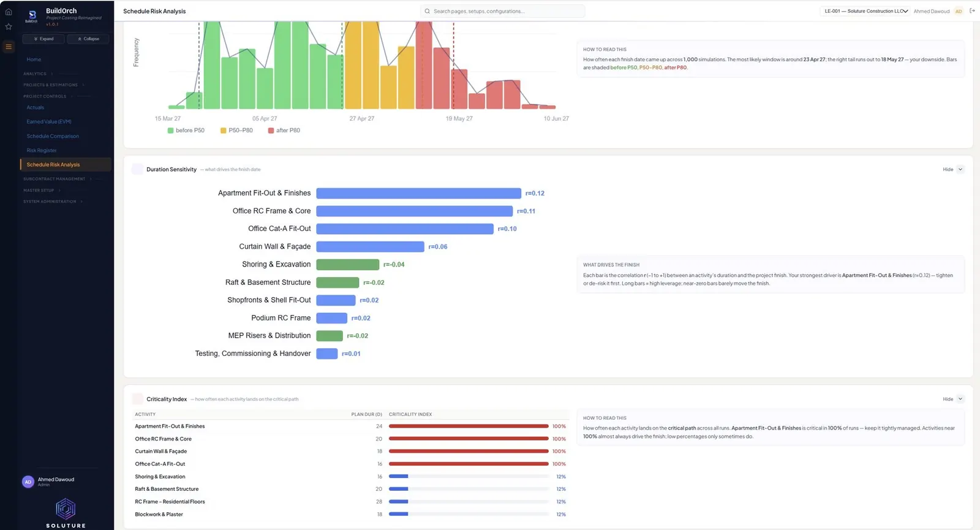Open Earned Value (EVM)
This screenshot has width=980, height=530.
[x=49, y=121]
